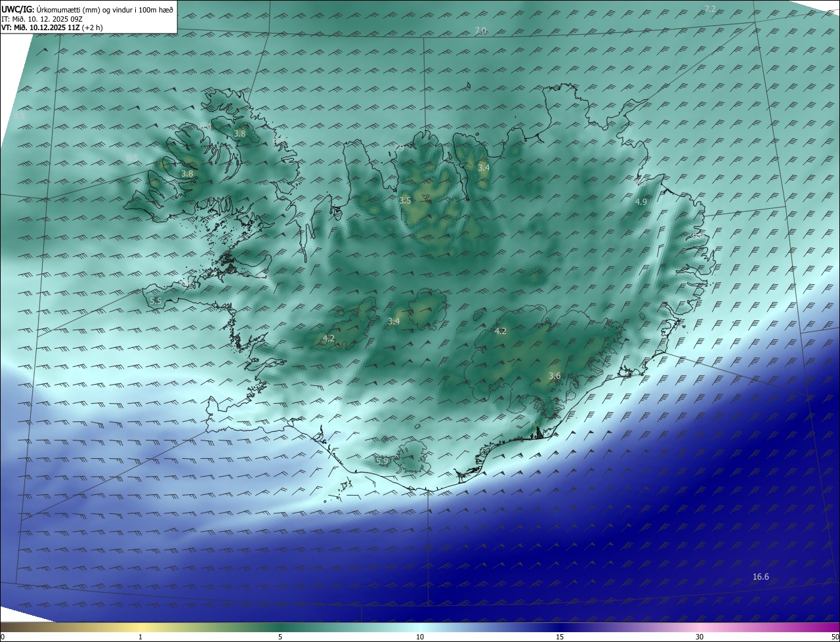Screen dimensions: 840x642
Task: Click the color scale label '1'
Action: point(140,637)
